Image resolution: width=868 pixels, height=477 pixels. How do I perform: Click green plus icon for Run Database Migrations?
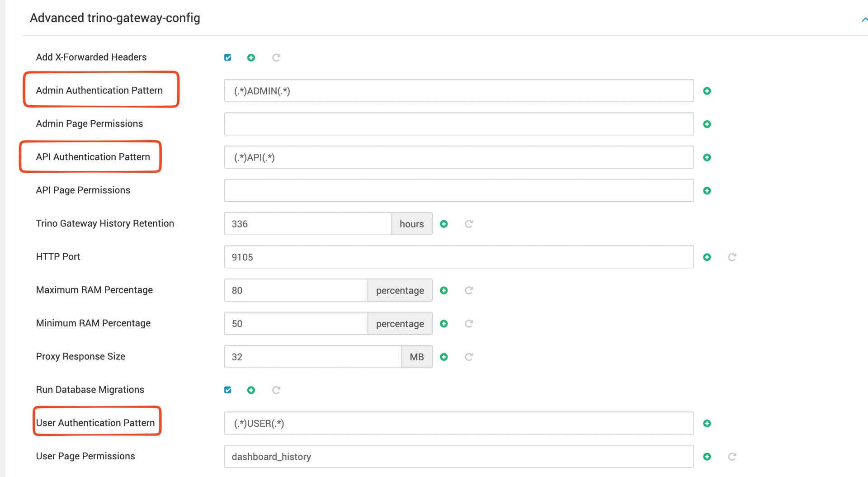click(251, 390)
